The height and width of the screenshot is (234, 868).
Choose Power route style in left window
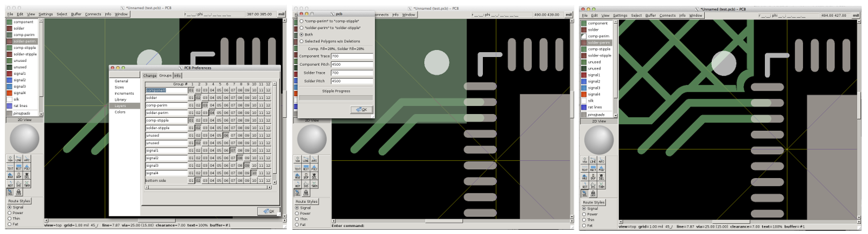point(15,213)
